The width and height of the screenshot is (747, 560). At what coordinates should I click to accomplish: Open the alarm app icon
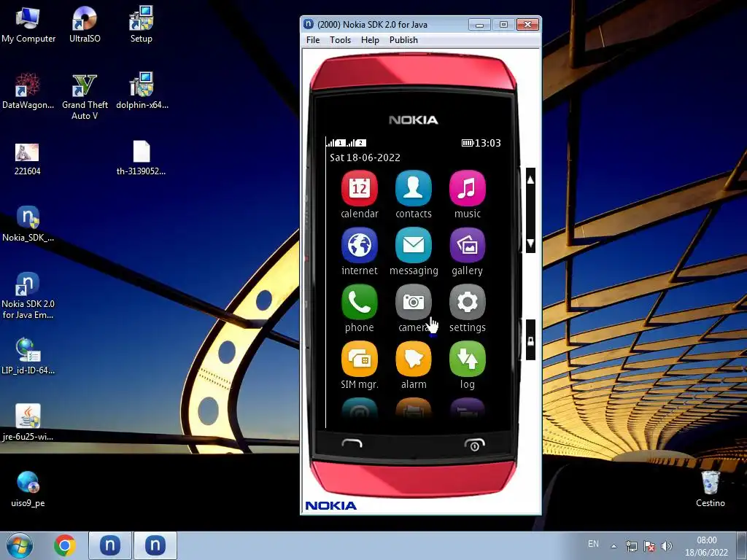[x=413, y=359]
